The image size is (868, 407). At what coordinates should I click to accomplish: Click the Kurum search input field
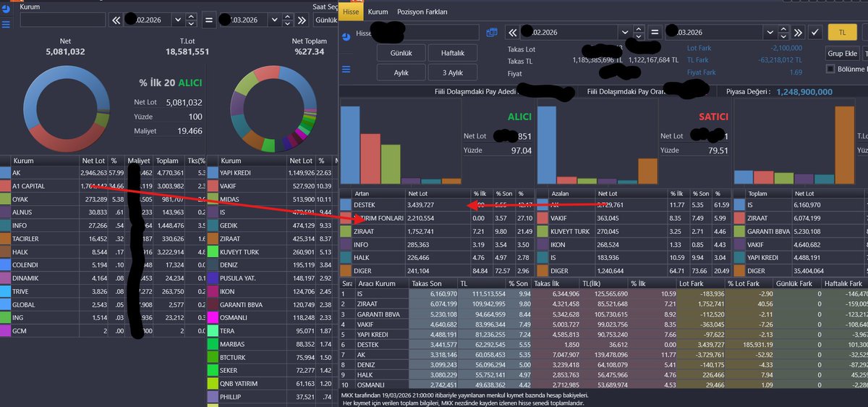pyautogui.click(x=63, y=20)
